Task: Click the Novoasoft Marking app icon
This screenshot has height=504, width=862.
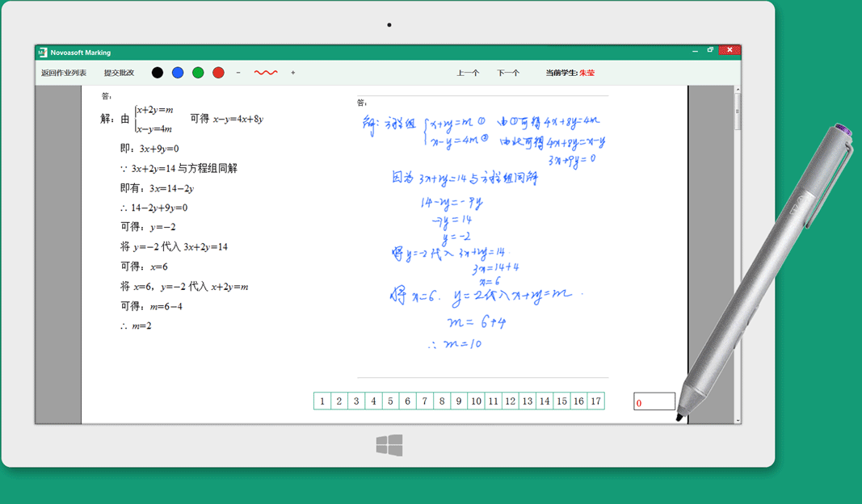Action: click(43, 52)
